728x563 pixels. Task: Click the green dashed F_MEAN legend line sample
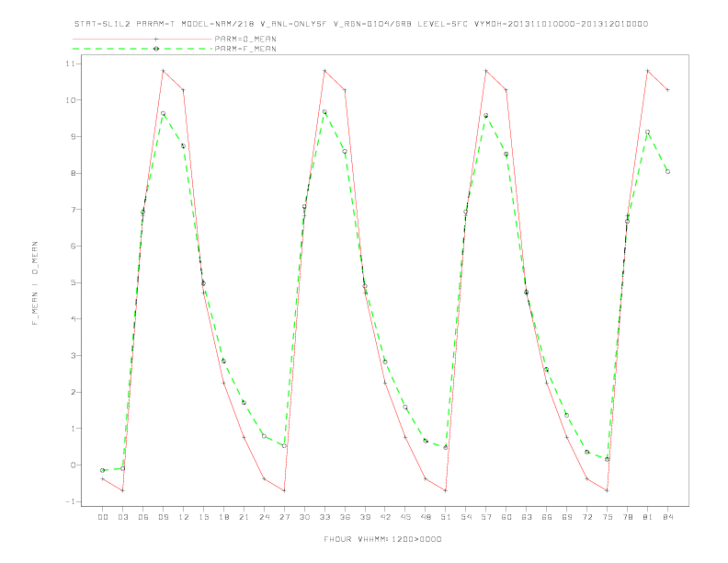pos(142,49)
